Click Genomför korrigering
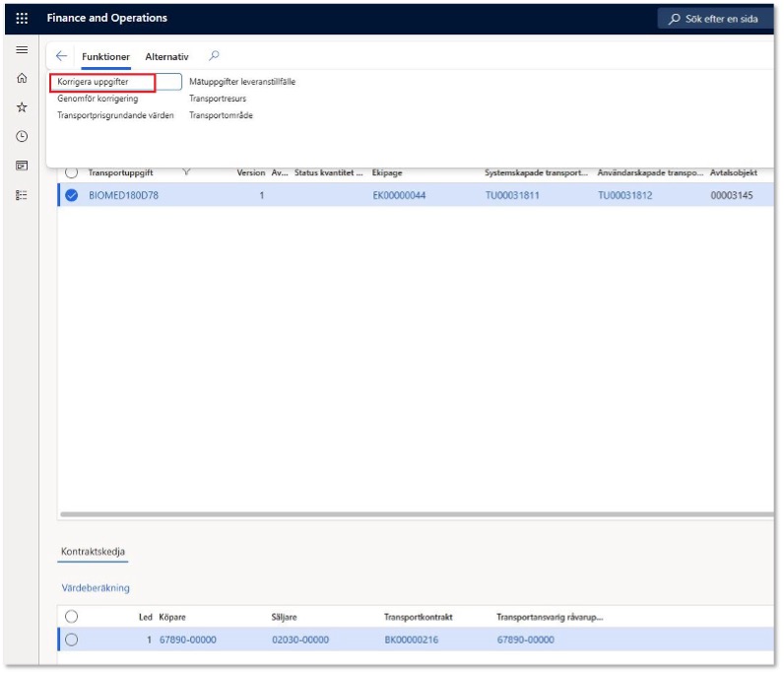 (98, 99)
